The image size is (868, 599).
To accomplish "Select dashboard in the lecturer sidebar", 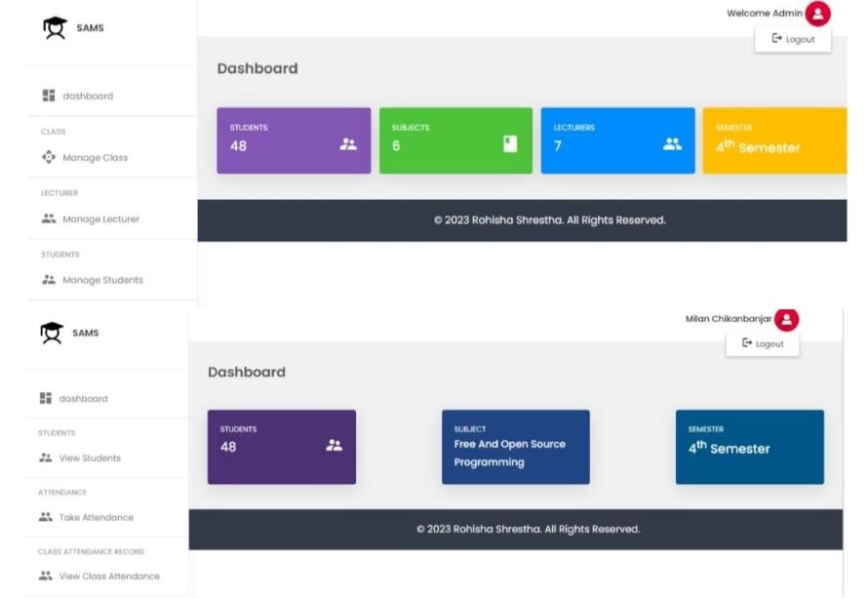I will pos(83,398).
